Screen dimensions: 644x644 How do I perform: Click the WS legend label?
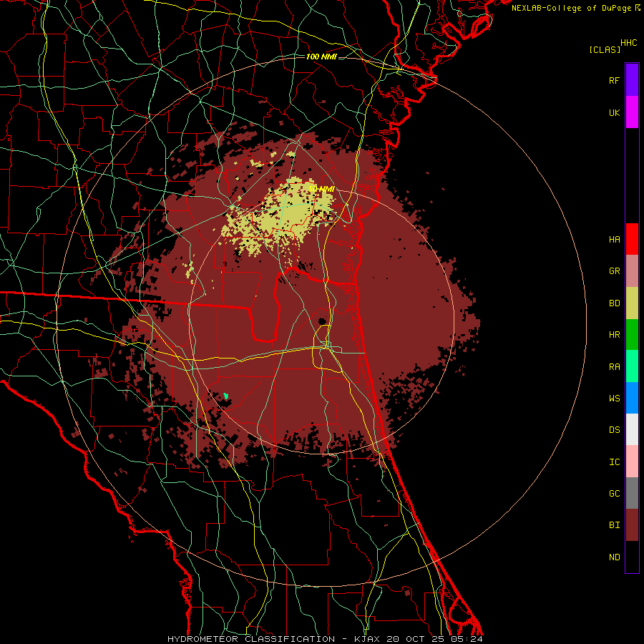pyautogui.click(x=614, y=398)
